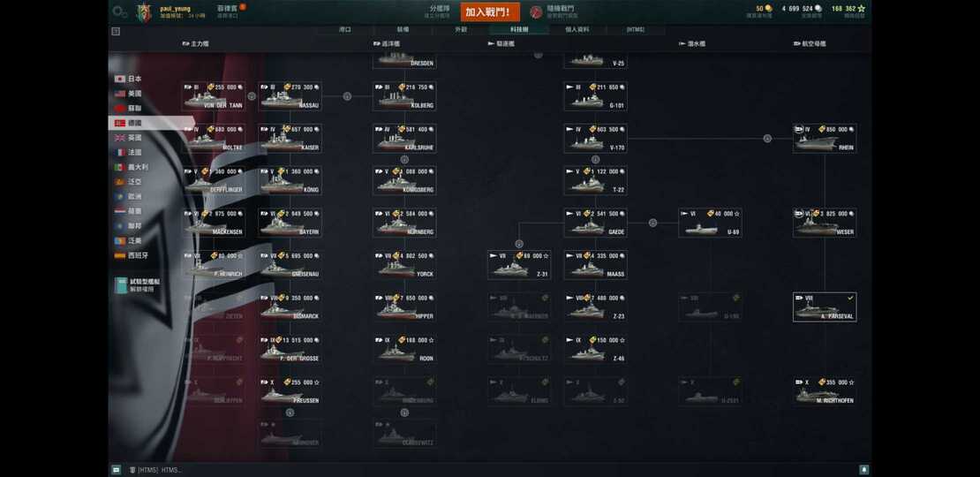Image resolution: width=980 pixels, height=477 pixels.
Task: Open the battle type selector 隨機戰鬥
Action: pos(555,11)
